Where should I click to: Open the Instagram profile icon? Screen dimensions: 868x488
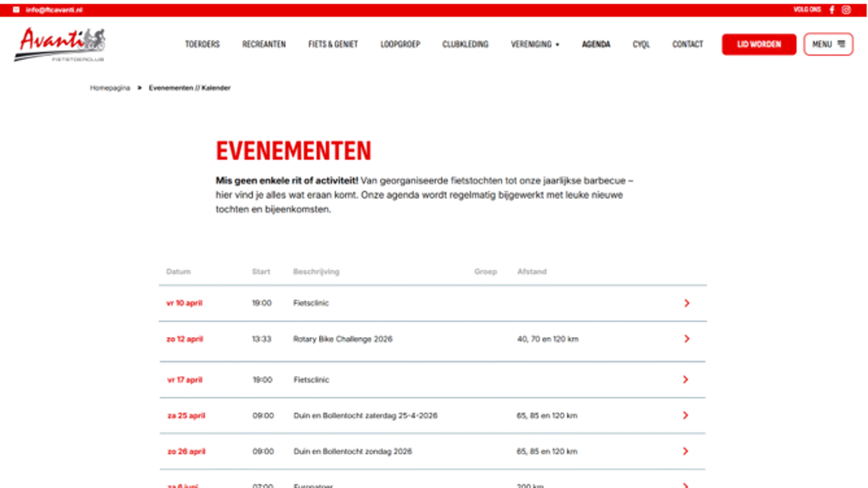846,9
